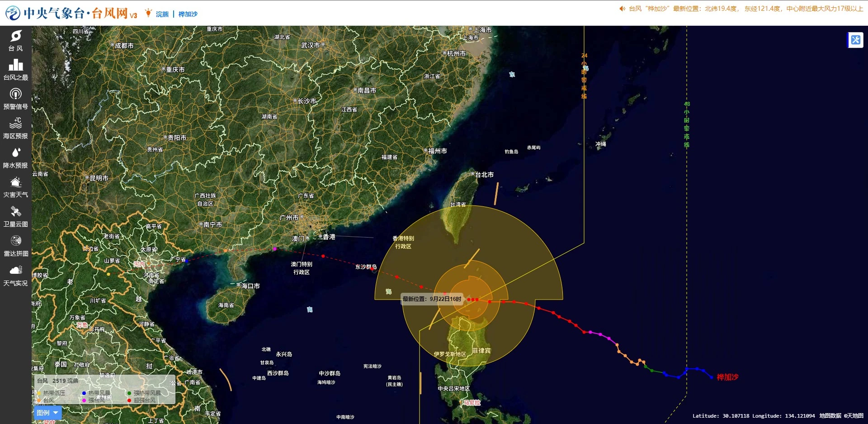Screen dimensions: 868x424
Task: Click the 48小时警戒线 label on map
Action: (687, 125)
